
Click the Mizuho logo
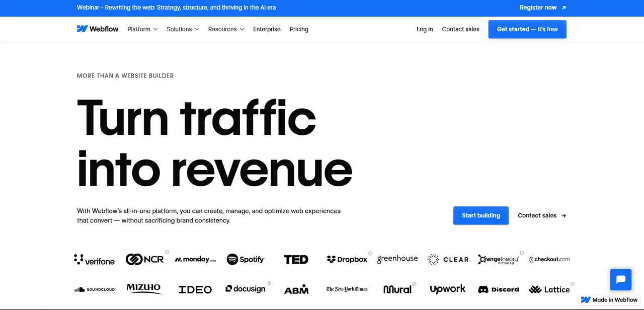coord(144,289)
